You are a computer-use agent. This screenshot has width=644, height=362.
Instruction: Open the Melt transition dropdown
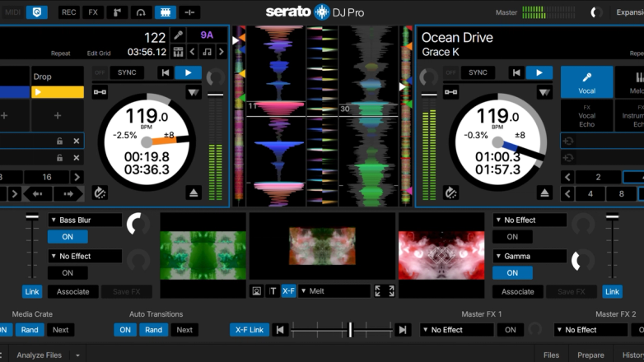pyautogui.click(x=334, y=291)
